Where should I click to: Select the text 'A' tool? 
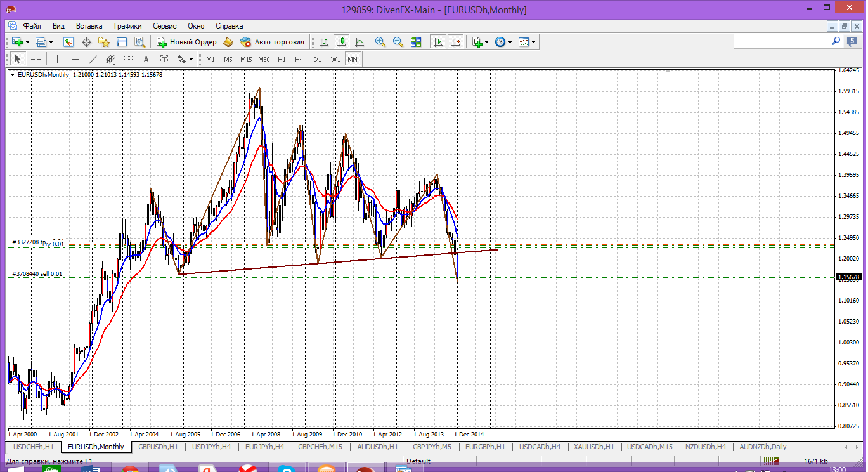[x=146, y=59]
